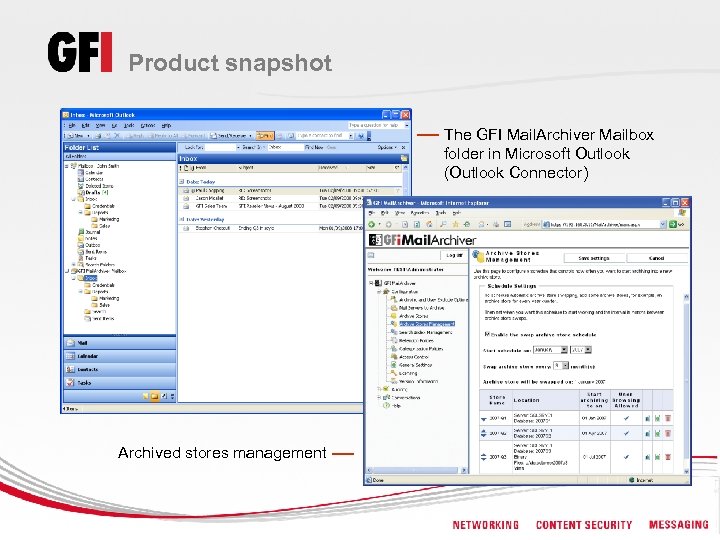Open Outlook Help menu

[167, 125]
